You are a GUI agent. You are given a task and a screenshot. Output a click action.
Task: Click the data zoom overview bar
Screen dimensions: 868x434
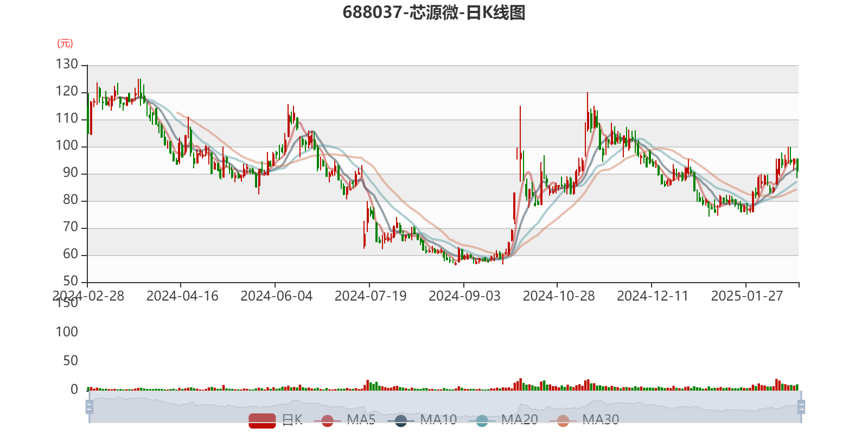pyautogui.click(x=445, y=407)
